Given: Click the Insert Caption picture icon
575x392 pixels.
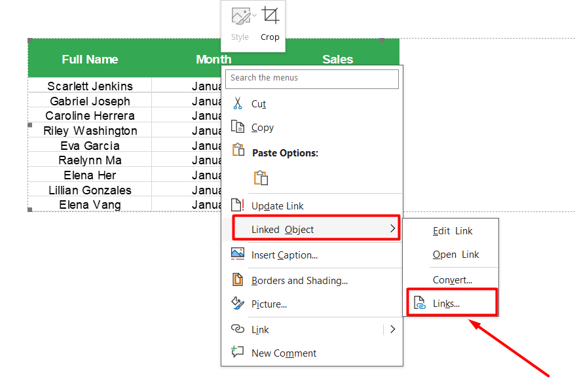Looking at the screenshot, I should tap(237, 254).
